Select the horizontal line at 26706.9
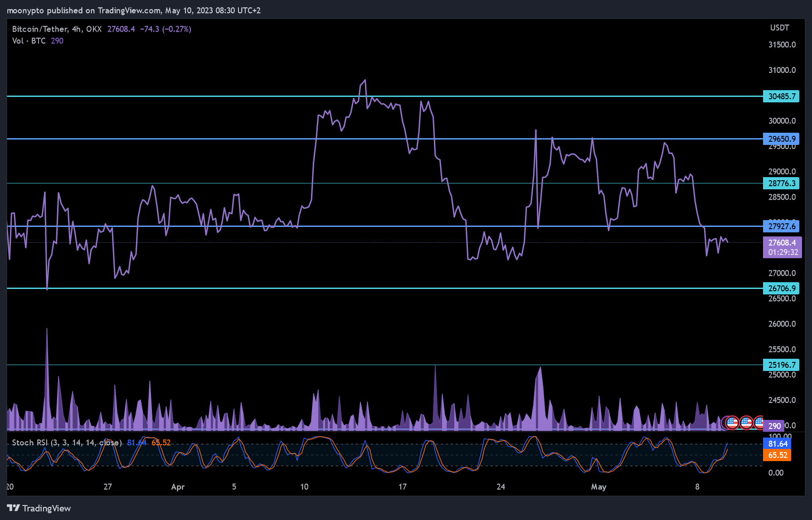This screenshot has height=520, width=812. click(x=385, y=288)
